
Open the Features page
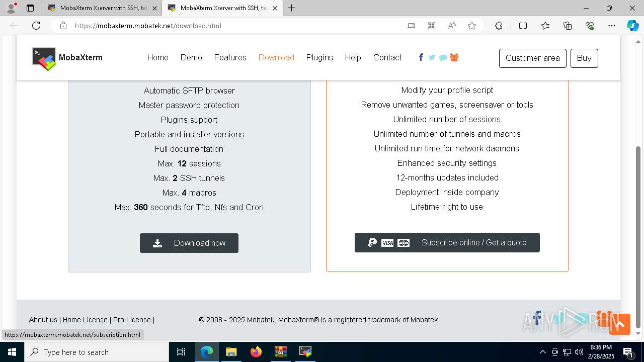230,58
